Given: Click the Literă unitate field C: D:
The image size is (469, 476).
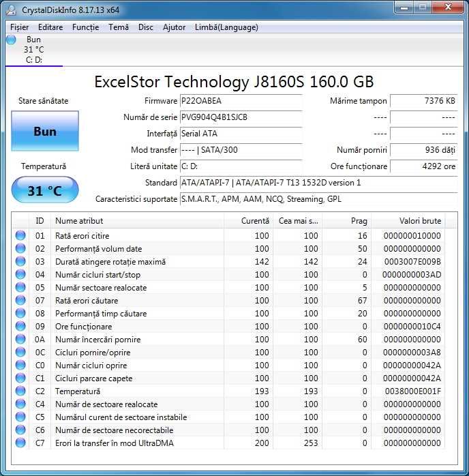Looking at the screenshot, I should 241,166.
